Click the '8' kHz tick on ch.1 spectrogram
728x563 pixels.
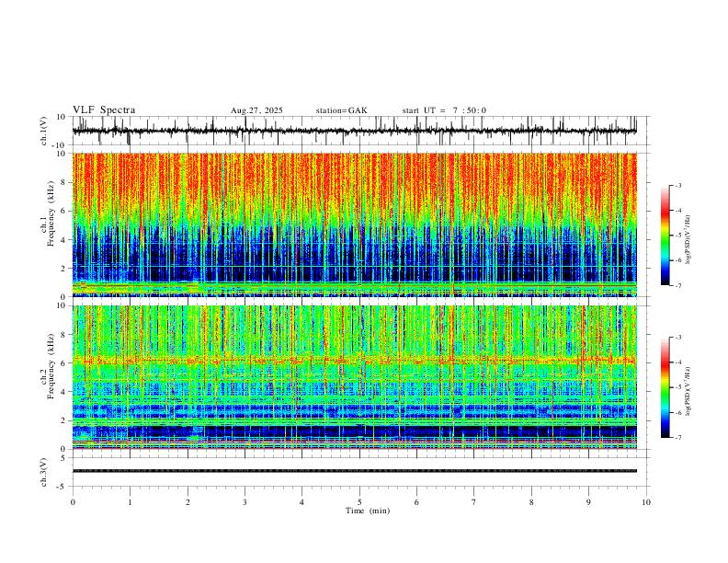pos(63,182)
